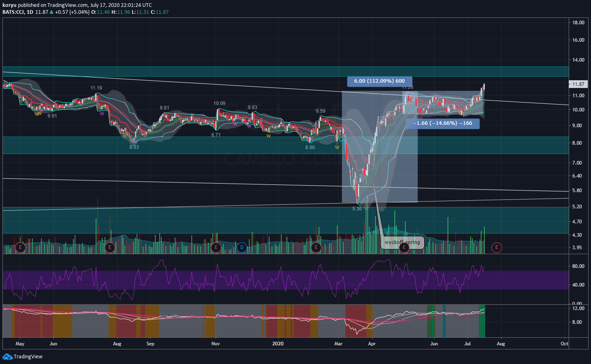This screenshot has height=364, width=591.
Task: Click the 8.71 swing-low price label
Action: pos(216,135)
